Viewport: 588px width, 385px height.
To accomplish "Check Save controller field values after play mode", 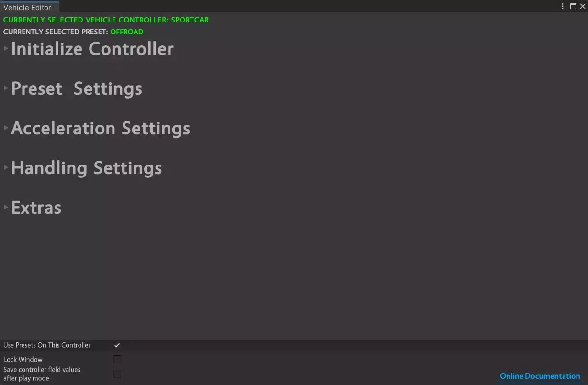I will pyautogui.click(x=117, y=374).
